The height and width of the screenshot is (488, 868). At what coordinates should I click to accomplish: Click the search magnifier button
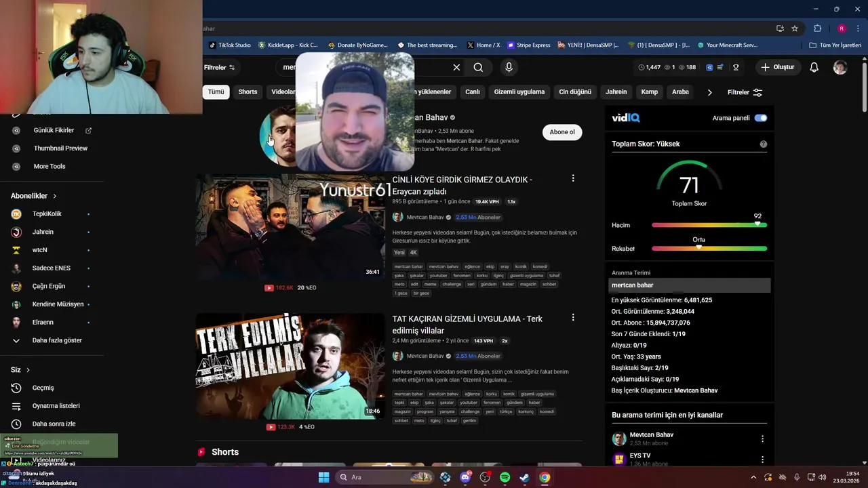(x=479, y=67)
